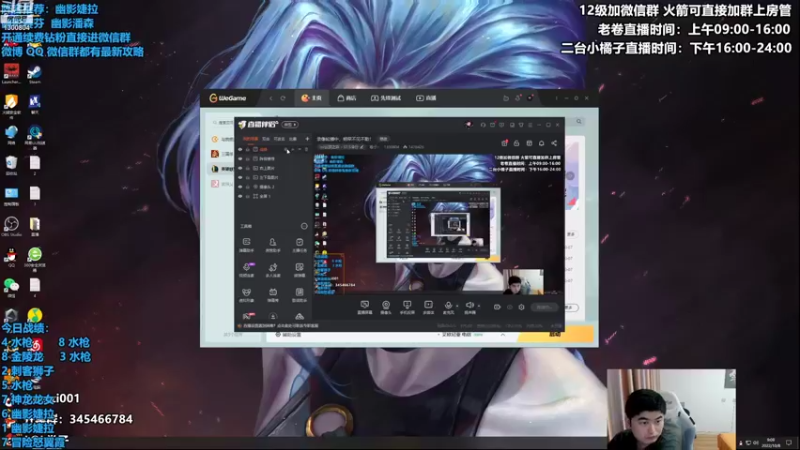Open the streamer avatar in the stream tool title bar
The width and height of the screenshot is (800, 450).
(468, 124)
